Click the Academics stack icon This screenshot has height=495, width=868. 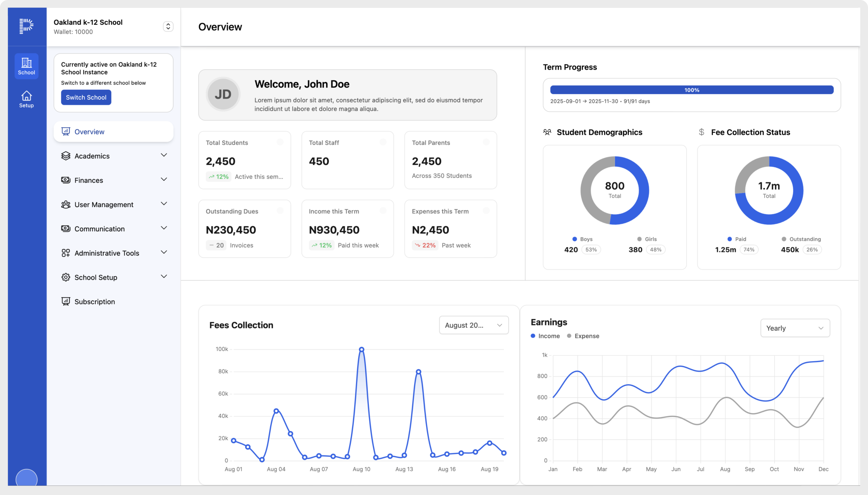pos(66,156)
